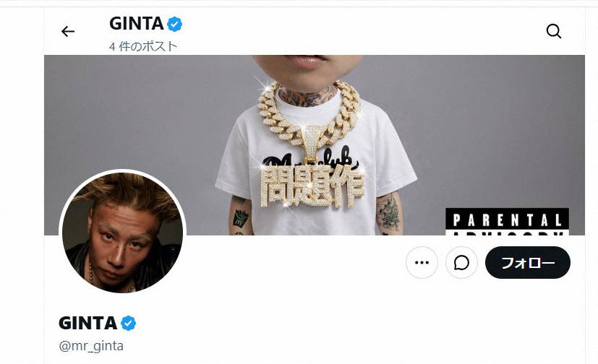Click the tattooed right arm in the banner
This screenshot has height=364, width=598.
pyautogui.click(x=241, y=215)
